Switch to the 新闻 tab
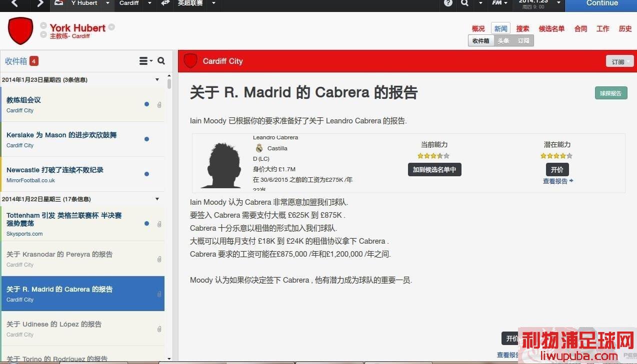Image resolution: width=637 pixels, height=364 pixels. pos(500,28)
